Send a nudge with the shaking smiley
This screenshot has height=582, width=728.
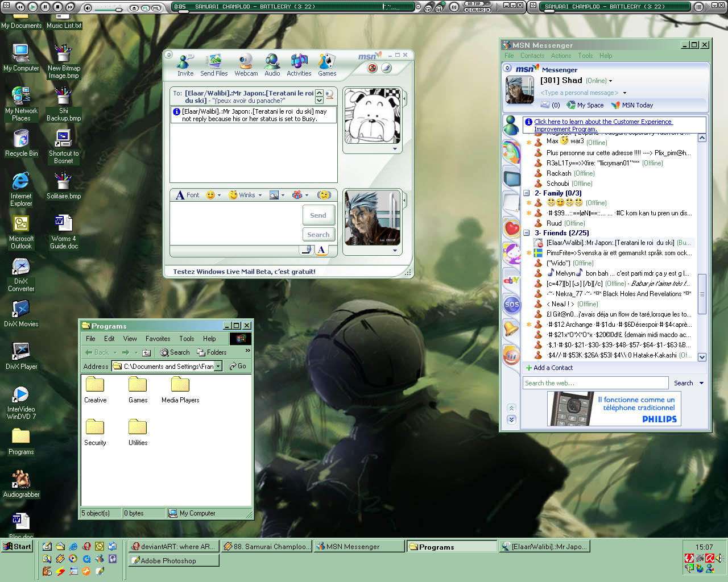(324, 195)
